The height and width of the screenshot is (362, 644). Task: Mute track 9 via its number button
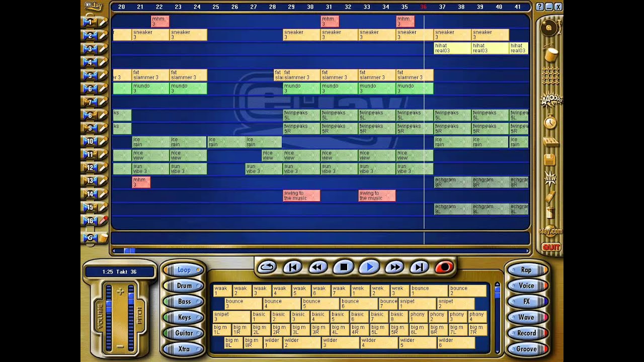click(90, 128)
